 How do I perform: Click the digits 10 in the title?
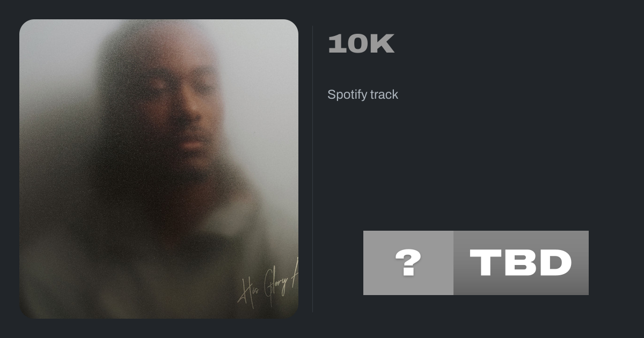[x=348, y=43]
